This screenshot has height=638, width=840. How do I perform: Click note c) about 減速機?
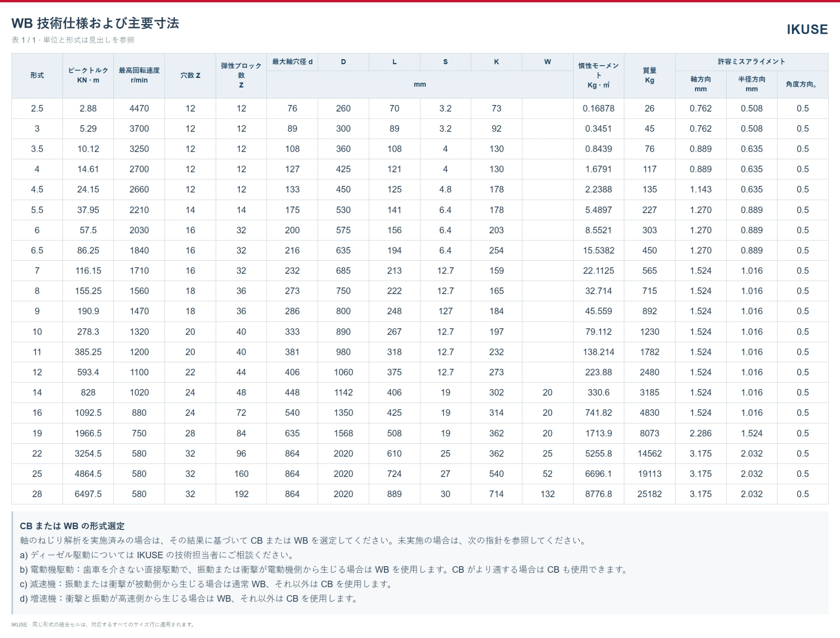(207, 584)
